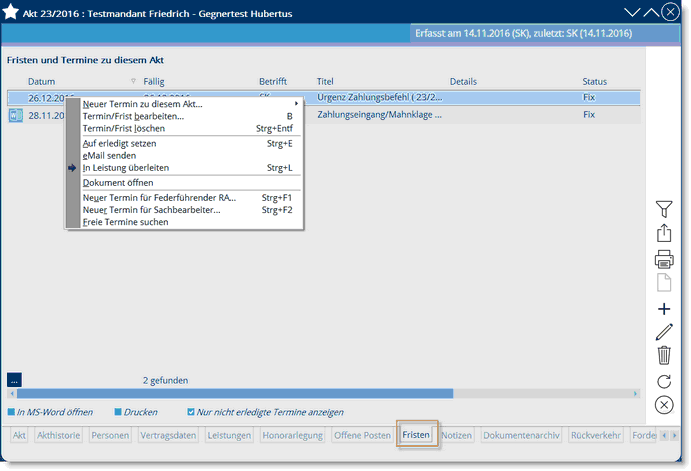
Task: Click the Datum column sort indicator
Action: (134, 81)
